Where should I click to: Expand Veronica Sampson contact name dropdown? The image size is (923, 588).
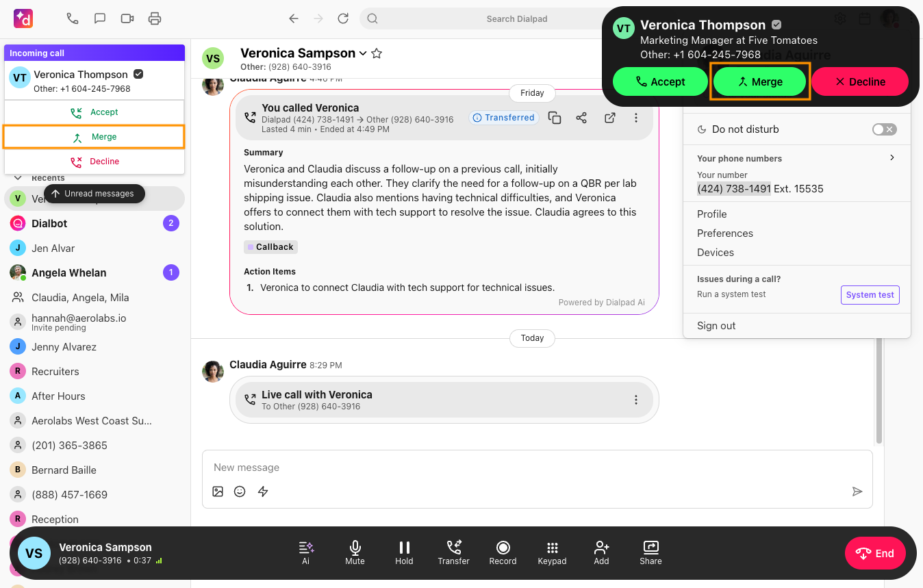(363, 53)
